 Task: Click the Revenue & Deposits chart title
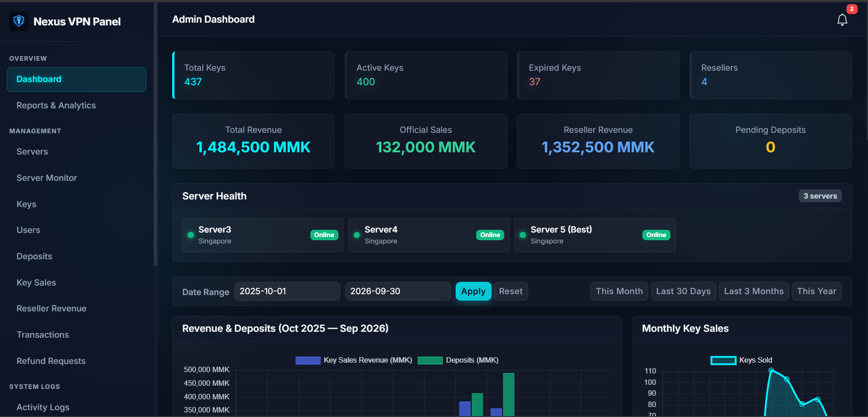[285, 329]
